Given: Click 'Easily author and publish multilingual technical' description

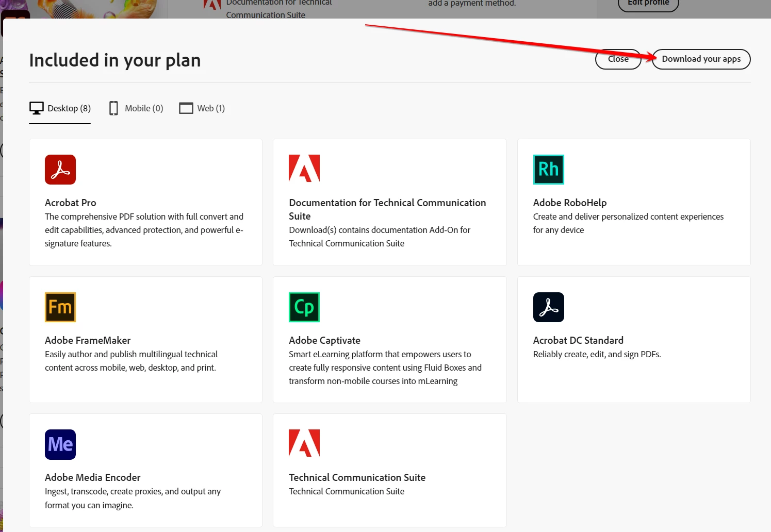Looking at the screenshot, I should coord(131,361).
